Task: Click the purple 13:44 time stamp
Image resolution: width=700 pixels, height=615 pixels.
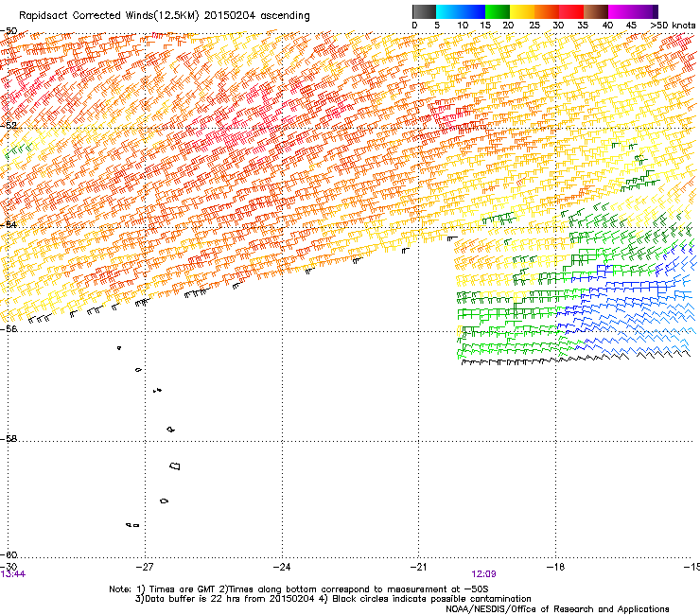Action: click(x=13, y=574)
